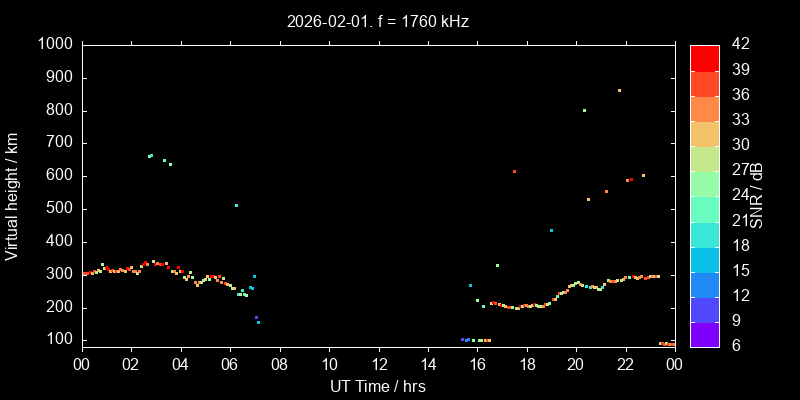Click the blue 12–15 dB colorbar band
Viewport: 800px width, 400px height.
[705, 283]
